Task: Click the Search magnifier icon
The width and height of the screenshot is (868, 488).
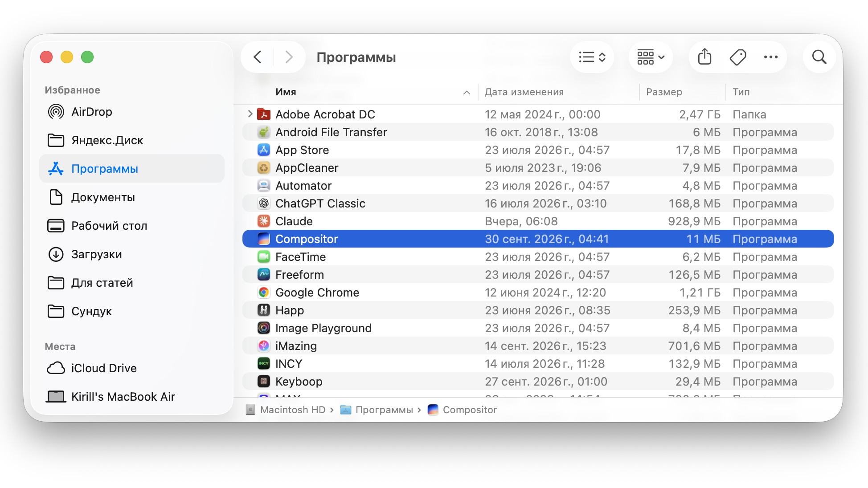Action: coord(819,57)
